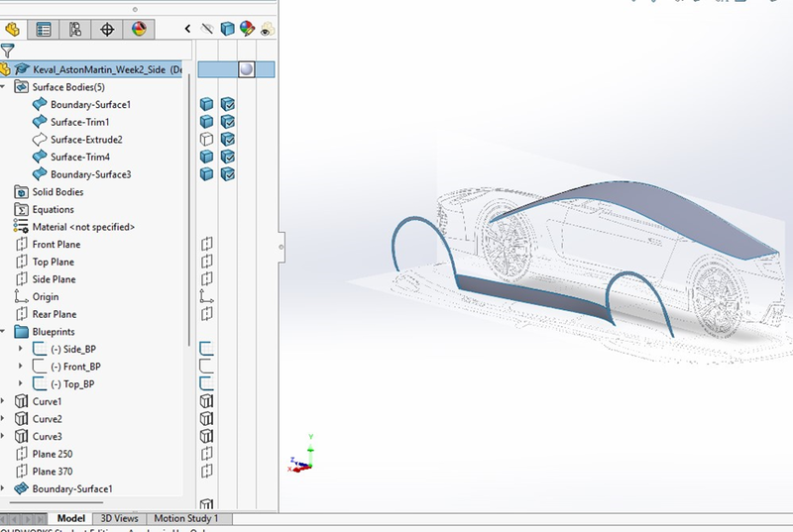Click the display mode cube header icon

[228, 29]
